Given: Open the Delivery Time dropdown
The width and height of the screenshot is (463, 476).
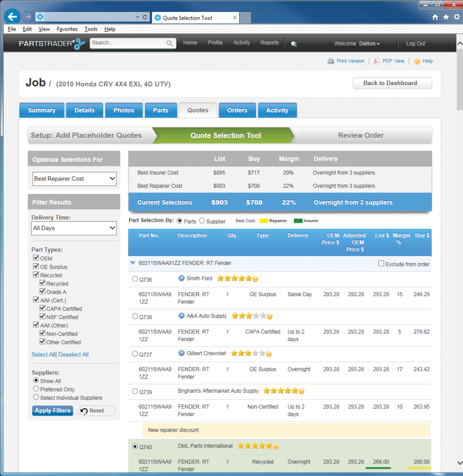Looking at the screenshot, I should click(74, 228).
